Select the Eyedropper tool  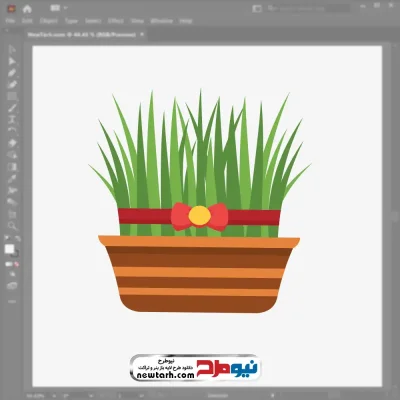click(12, 179)
